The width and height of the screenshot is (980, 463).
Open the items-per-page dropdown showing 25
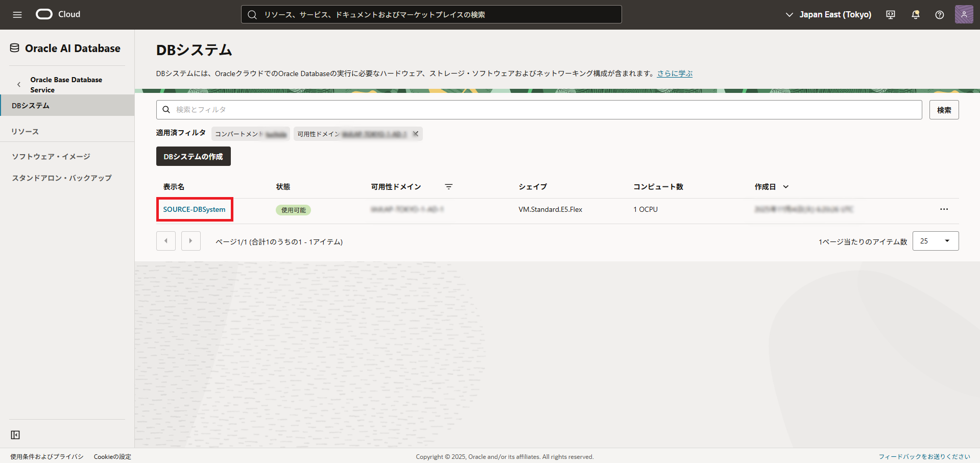coord(935,240)
